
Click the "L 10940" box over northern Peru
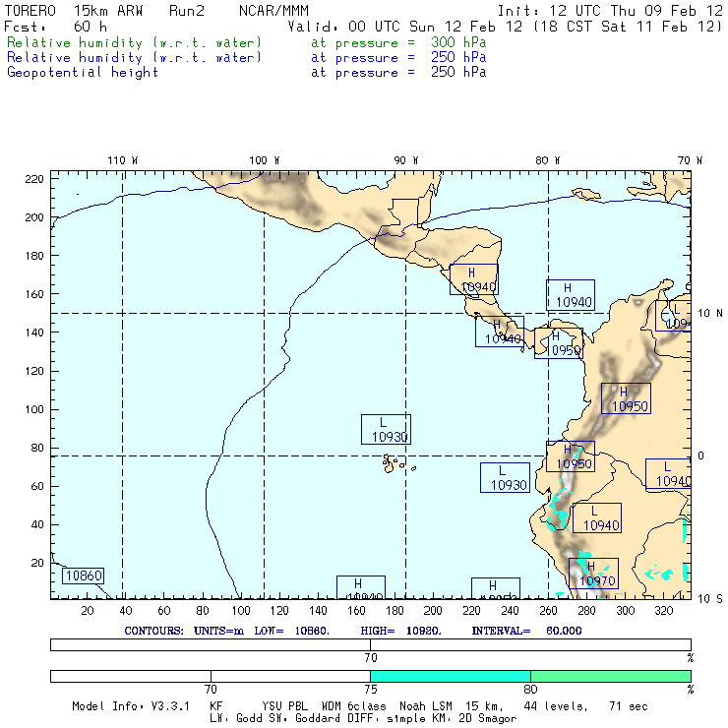click(x=597, y=517)
